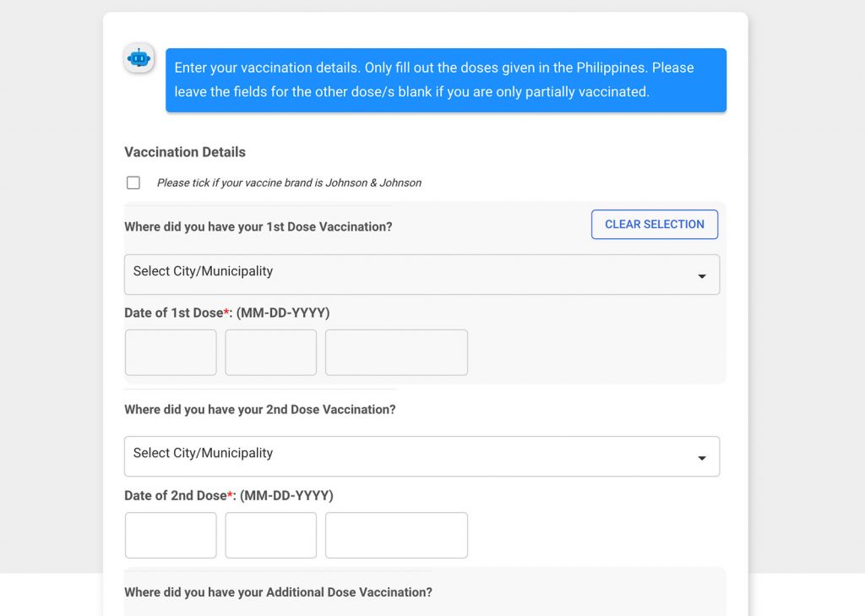Focus the day field for Date of 1st Dose
The height and width of the screenshot is (616, 865).
pyautogui.click(x=271, y=352)
